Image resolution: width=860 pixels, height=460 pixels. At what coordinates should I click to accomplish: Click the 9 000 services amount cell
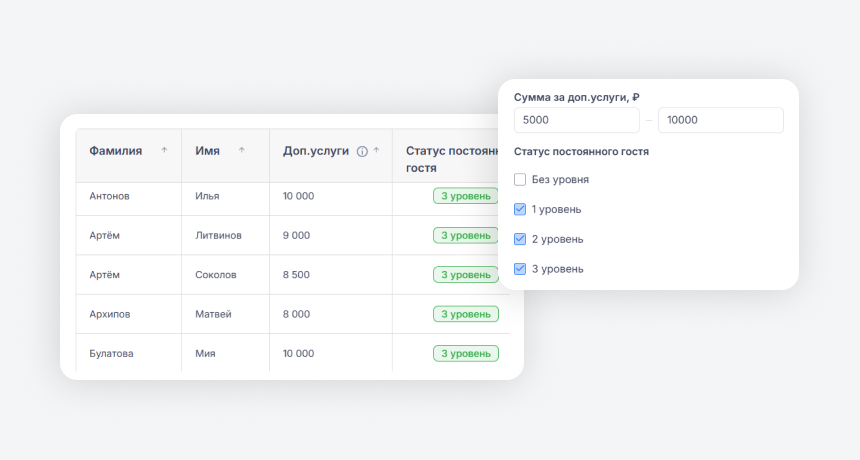click(297, 236)
